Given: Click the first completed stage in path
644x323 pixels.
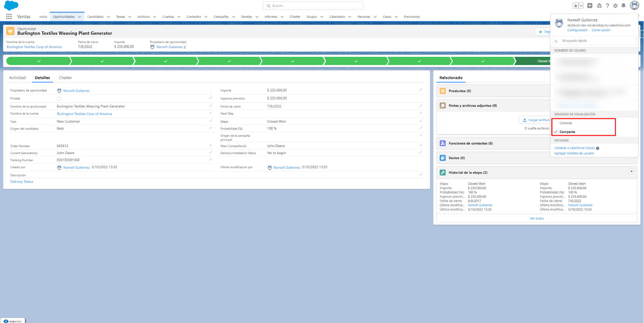Looking at the screenshot, I should [x=39, y=61].
